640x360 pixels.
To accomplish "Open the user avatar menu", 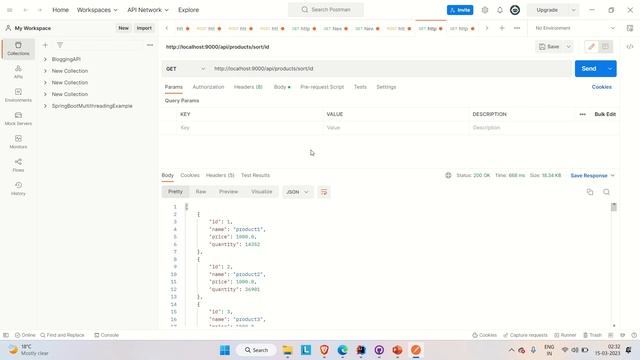I will click(515, 10).
